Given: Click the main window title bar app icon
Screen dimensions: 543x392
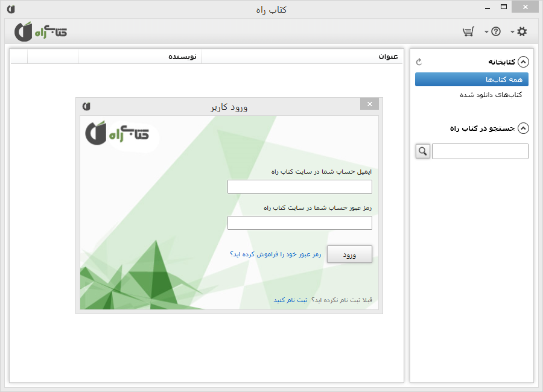Looking at the screenshot, I should [x=11, y=9].
